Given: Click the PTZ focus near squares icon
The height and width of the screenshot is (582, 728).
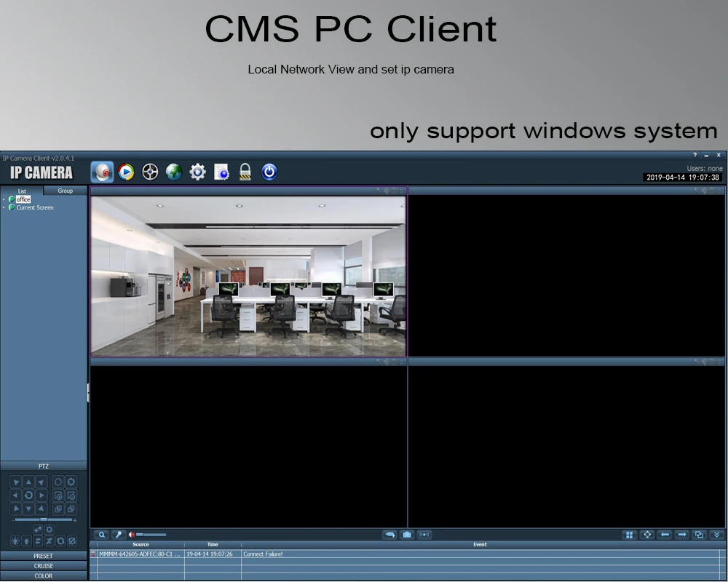Looking at the screenshot, I should tap(58, 509).
